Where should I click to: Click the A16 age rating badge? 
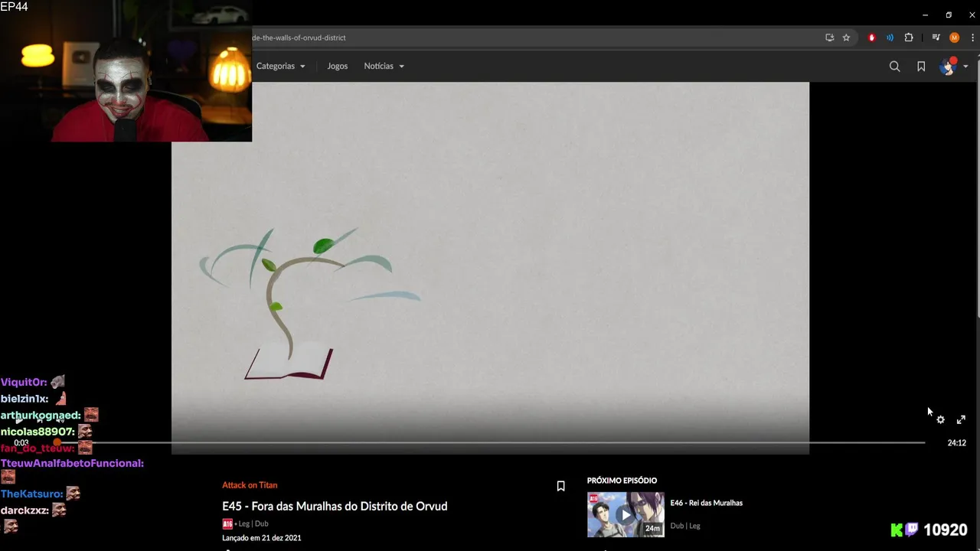coord(227,523)
